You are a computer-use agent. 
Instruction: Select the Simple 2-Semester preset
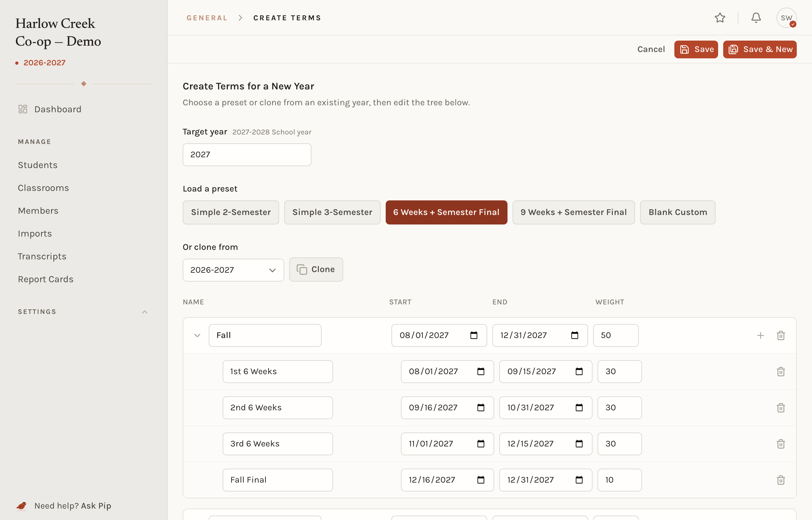pyautogui.click(x=231, y=212)
